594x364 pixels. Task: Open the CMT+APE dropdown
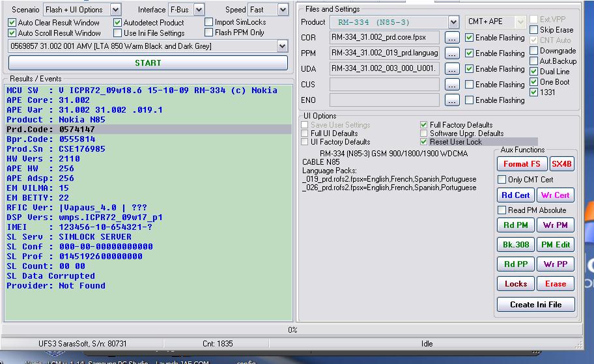[521, 22]
